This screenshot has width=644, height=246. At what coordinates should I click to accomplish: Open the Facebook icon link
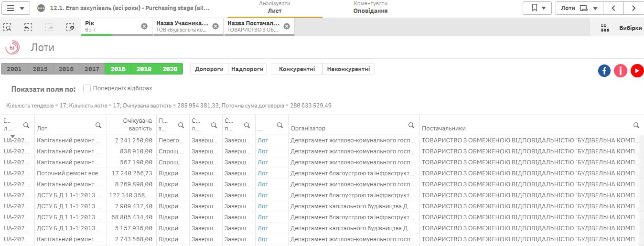coord(604,71)
